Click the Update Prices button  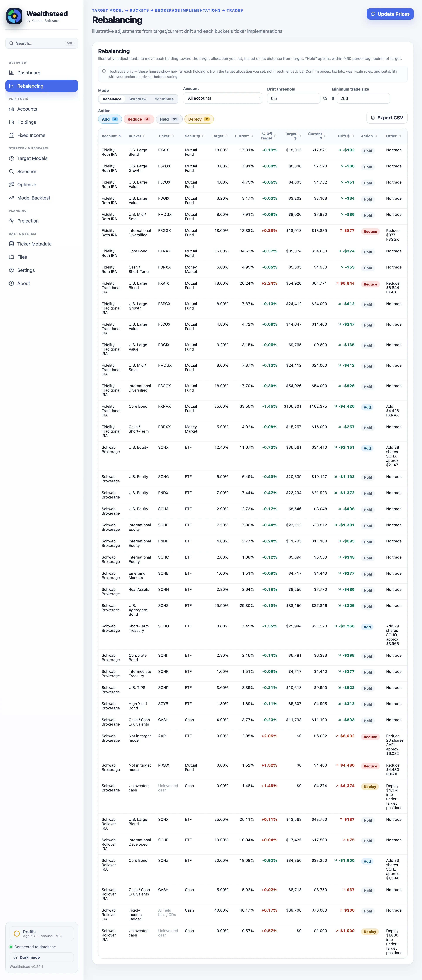[x=390, y=14]
